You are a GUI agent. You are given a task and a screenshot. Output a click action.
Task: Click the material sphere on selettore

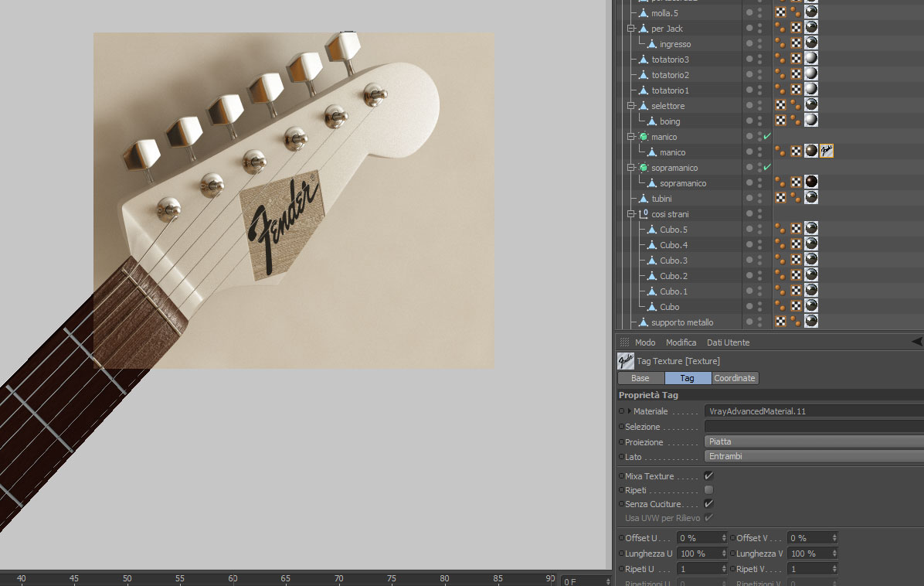(811, 104)
